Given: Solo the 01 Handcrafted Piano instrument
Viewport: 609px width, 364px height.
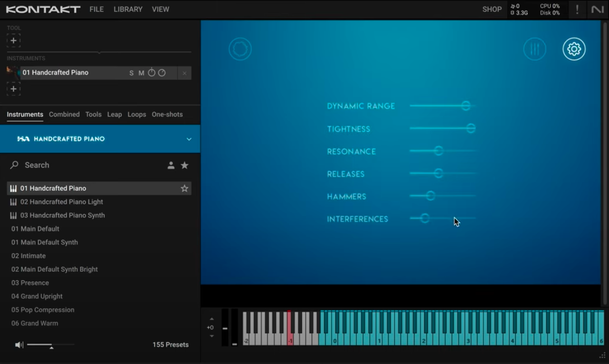Looking at the screenshot, I should (x=131, y=73).
